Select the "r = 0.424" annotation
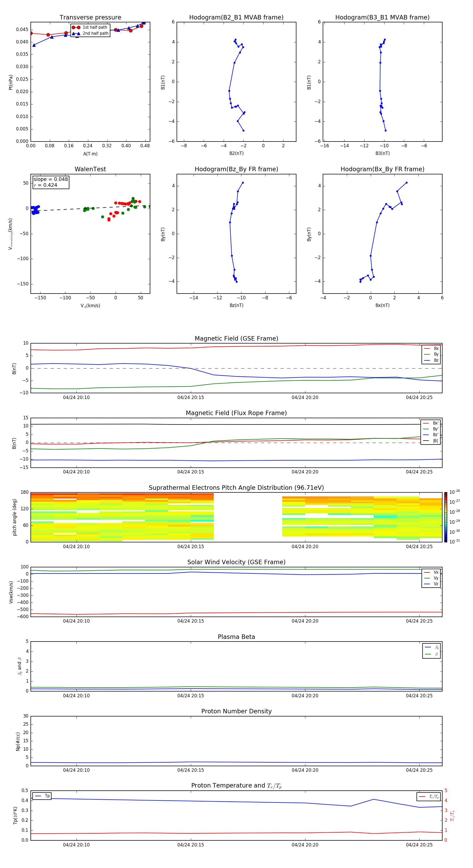The image size is (473, 868). coord(45,185)
